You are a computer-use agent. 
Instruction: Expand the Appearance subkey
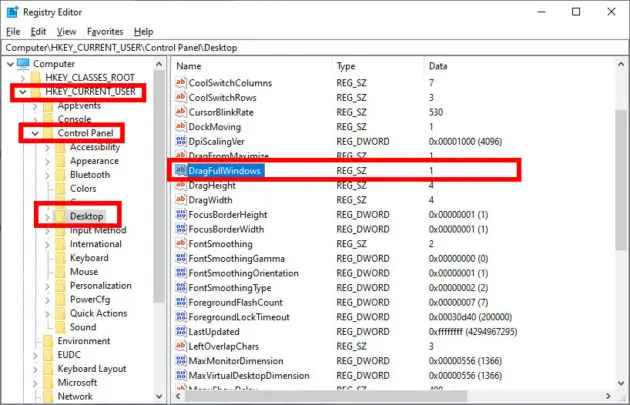47,162
